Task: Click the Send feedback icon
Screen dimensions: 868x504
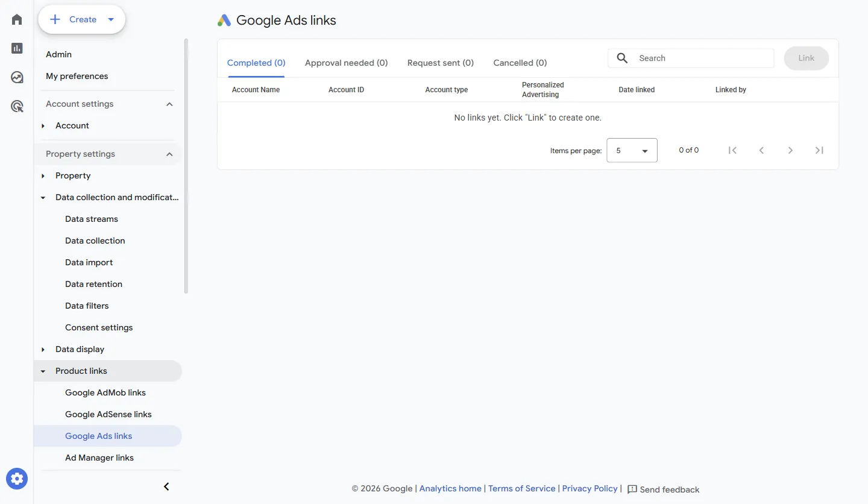Action: 632,490
